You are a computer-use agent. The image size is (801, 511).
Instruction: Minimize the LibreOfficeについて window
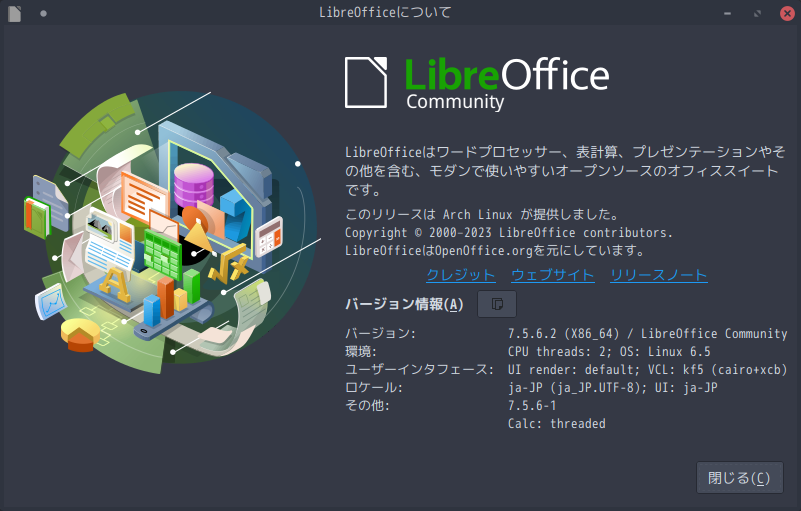tap(727, 13)
